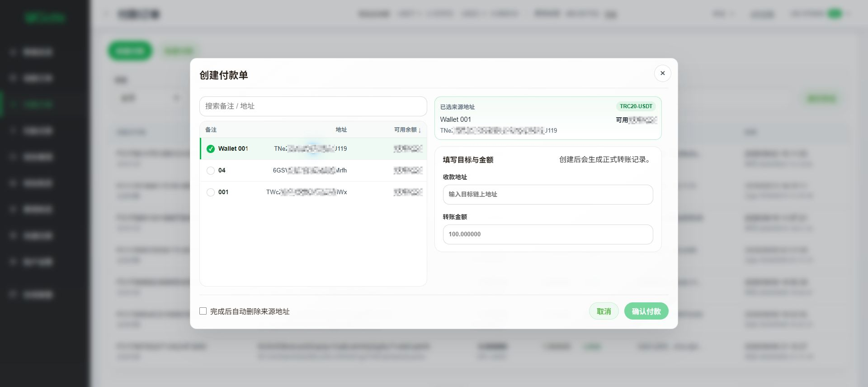Click the 备注 column header
The image size is (868, 387).
tap(211, 130)
